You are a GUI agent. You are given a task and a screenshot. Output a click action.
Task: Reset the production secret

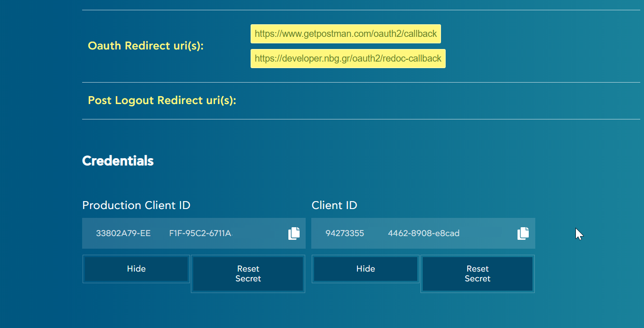tap(248, 274)
